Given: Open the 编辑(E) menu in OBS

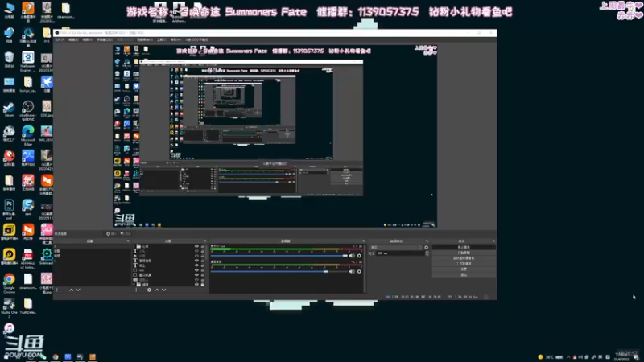Looking at the screenshot, I should click(73, 39).
